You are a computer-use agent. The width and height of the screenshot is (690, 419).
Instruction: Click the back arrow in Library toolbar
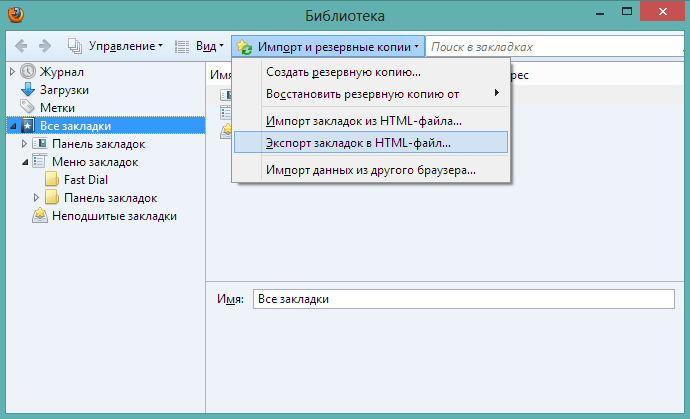(21, 46)
